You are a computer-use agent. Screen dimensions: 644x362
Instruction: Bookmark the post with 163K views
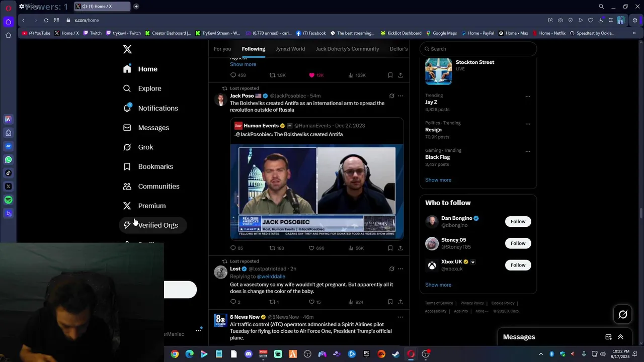[390, 75]
